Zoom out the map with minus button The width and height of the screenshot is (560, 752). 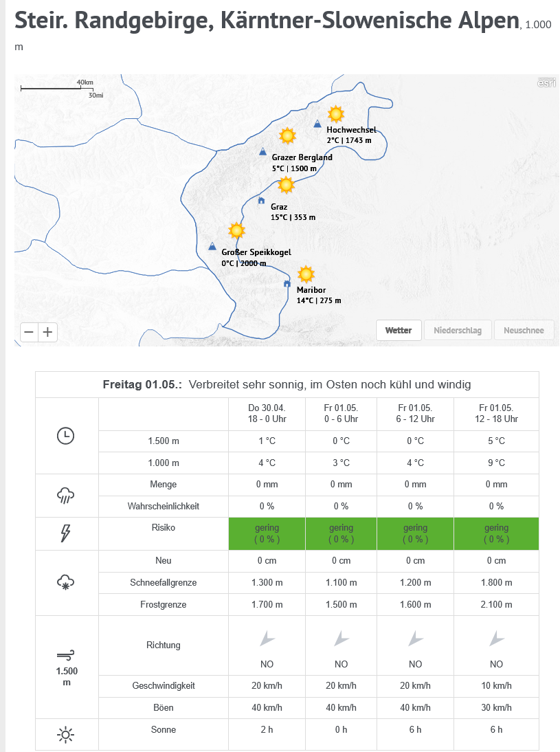pyautogui.click(x=29, y=332)
